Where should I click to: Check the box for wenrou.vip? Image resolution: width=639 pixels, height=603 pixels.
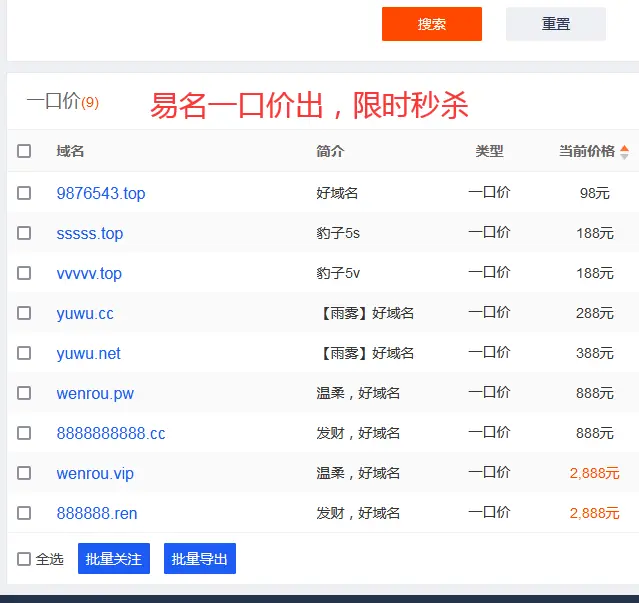[24, 473]
